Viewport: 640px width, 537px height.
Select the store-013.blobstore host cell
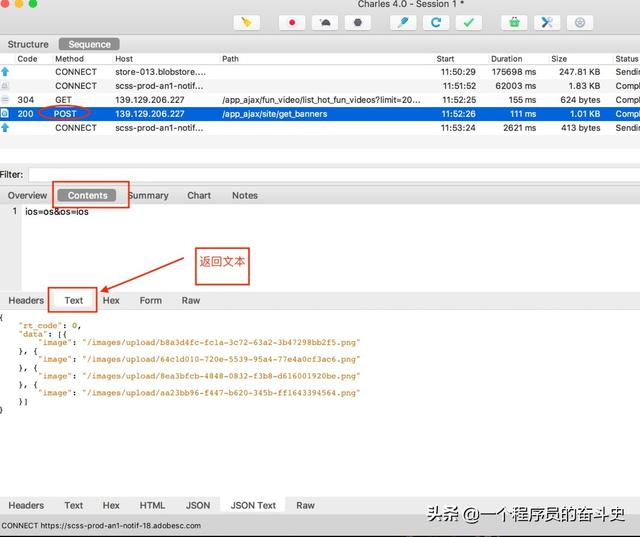point(160,72)
